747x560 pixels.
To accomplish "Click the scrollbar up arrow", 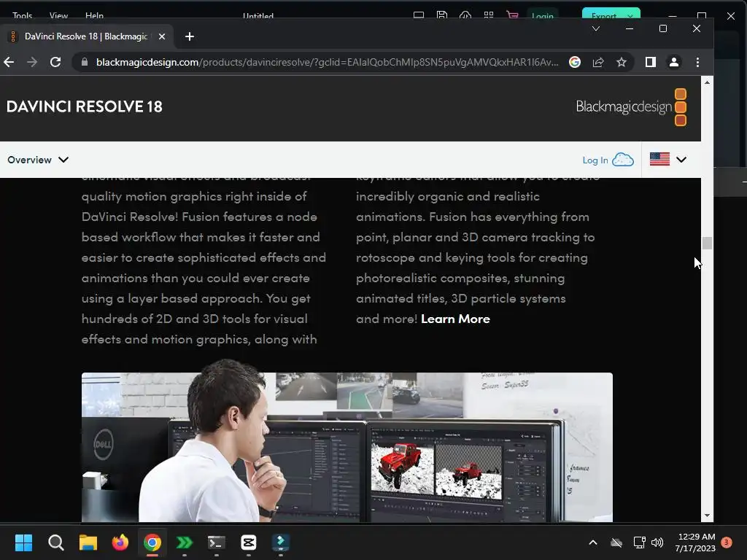I will (x=707, y=82).
